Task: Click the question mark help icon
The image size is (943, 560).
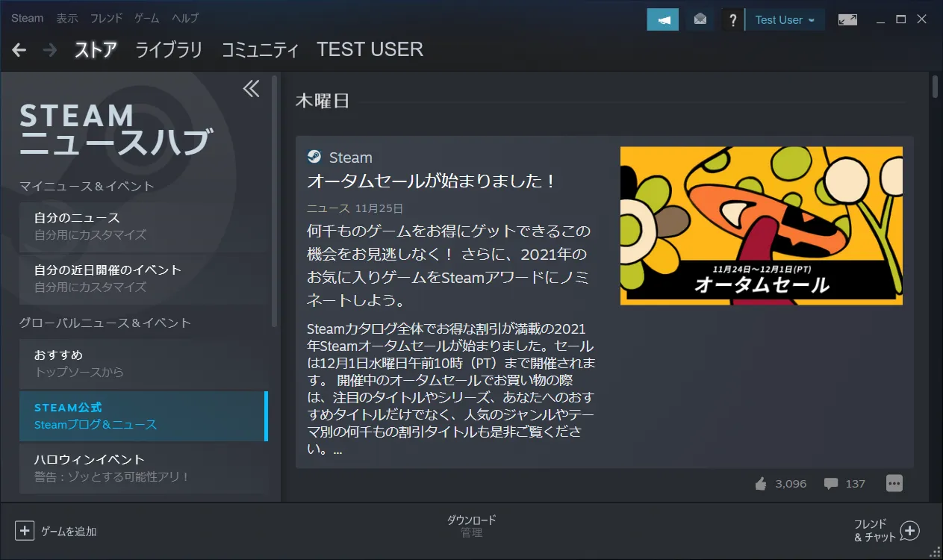Action: click(733, 19)
